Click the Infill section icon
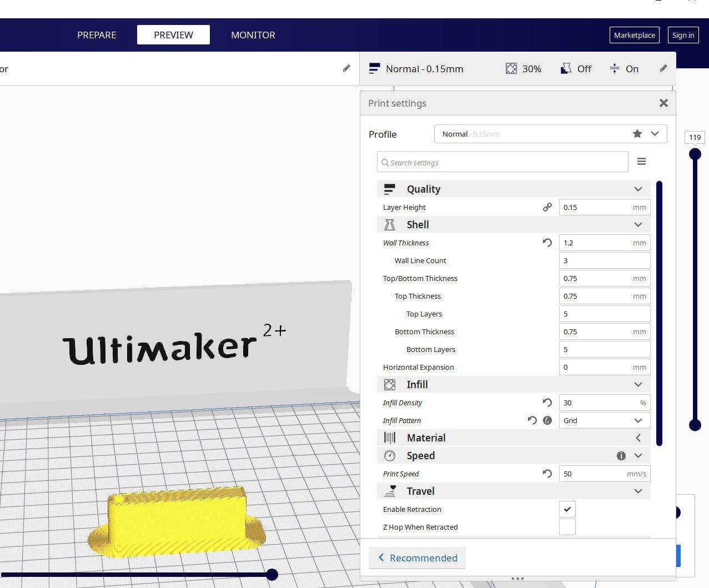 [x=390, y=385]
